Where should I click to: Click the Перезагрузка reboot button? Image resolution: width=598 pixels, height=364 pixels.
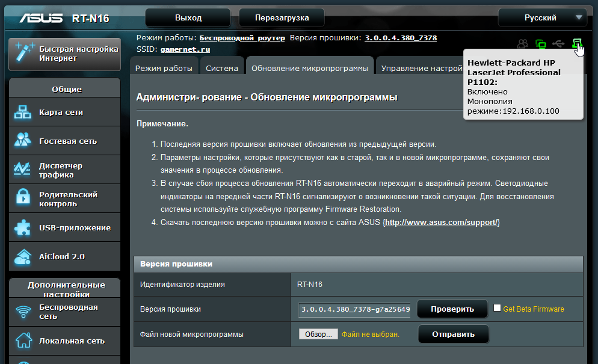click(282, 17)
